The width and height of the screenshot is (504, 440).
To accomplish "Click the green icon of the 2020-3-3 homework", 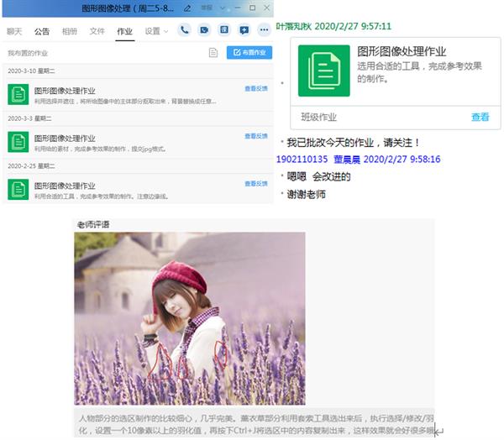I will (18, 140).
